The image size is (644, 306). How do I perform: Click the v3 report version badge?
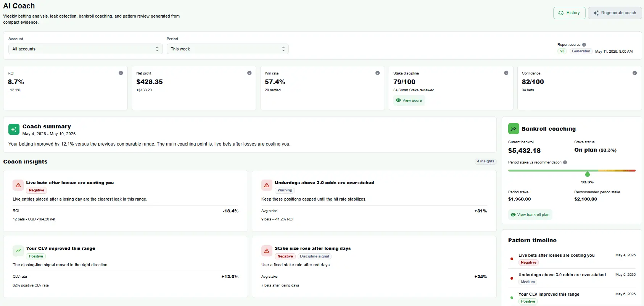point(562,51)
